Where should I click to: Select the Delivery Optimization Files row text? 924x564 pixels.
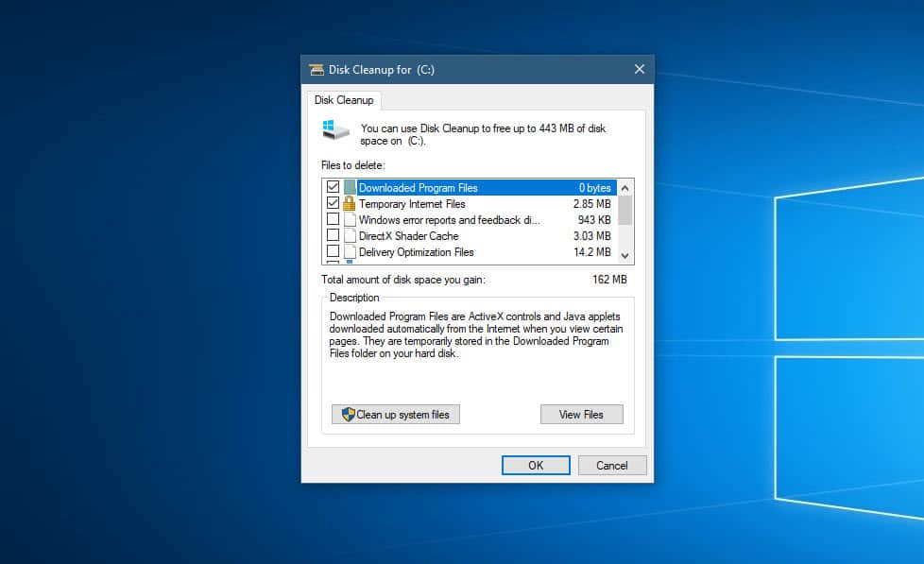click(x=416, y=252)
